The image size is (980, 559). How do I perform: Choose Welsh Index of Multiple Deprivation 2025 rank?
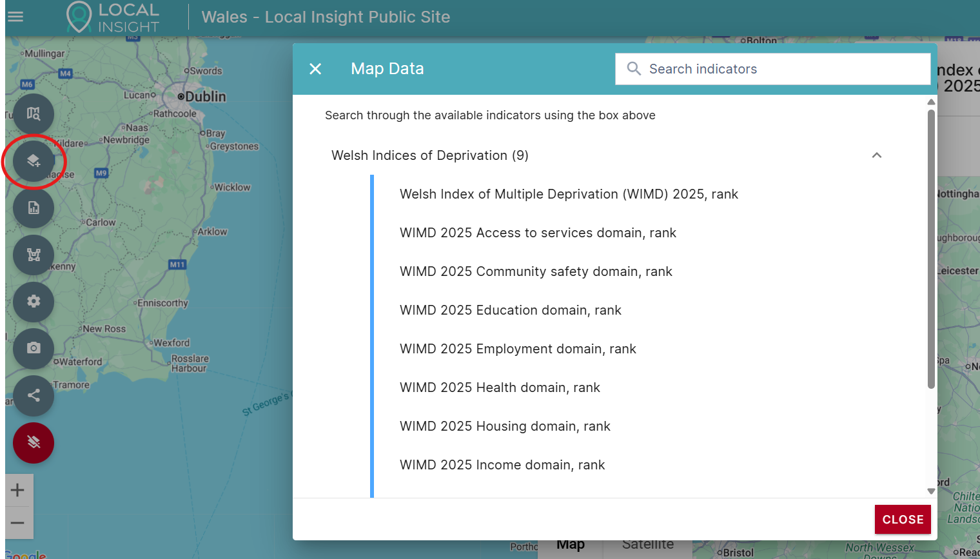pos(569,194)
